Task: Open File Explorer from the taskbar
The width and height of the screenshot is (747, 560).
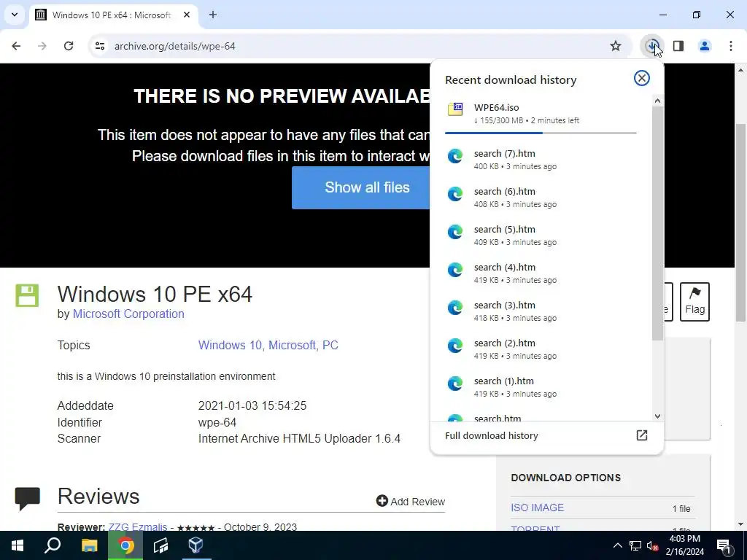Action: coord(89,545)
